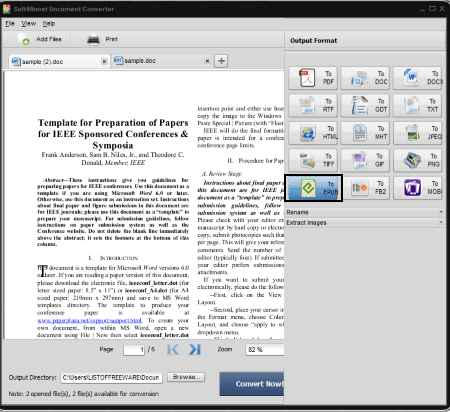Click the Output Directory path field
Image resolution: width=450 pixels, height=412 pixels.
(111, 378)
